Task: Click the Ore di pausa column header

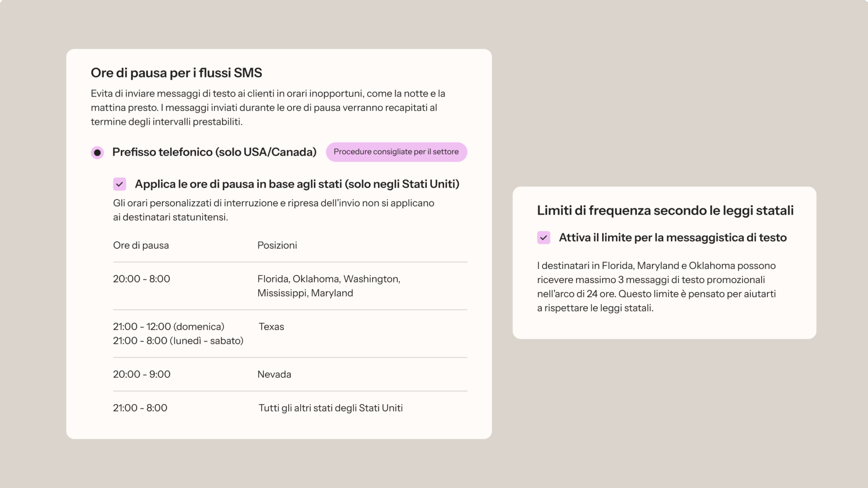Action: [141, 245]
